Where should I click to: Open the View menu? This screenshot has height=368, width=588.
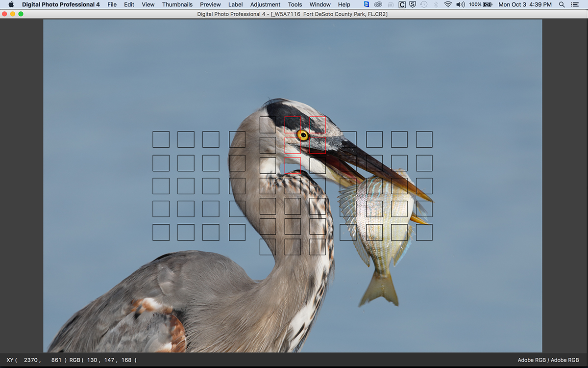(148, 4)
